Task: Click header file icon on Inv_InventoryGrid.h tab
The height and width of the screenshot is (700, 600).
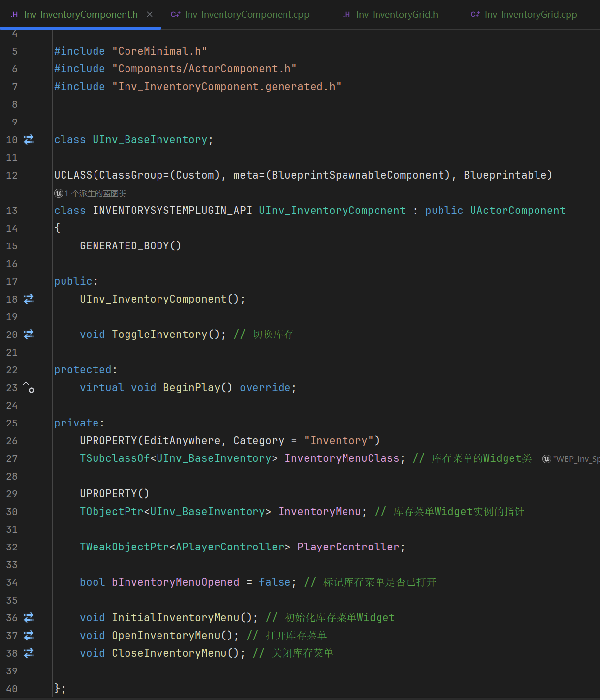Action: pos(347,15)
